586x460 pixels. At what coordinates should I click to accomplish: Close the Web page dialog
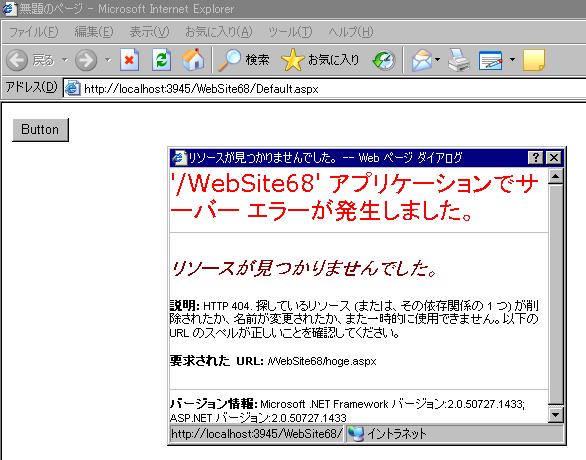pos(554,158)
